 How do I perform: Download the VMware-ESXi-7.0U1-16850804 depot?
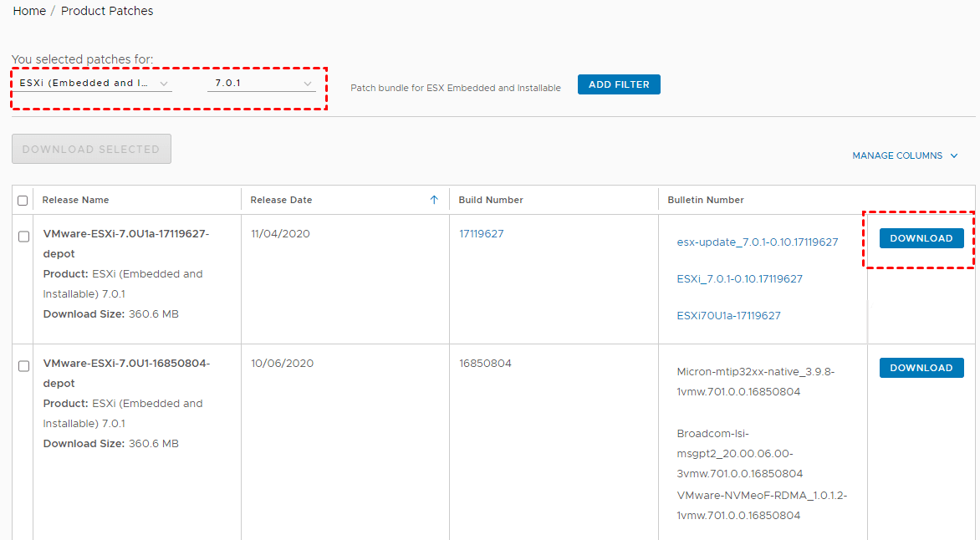pos(921,368)
